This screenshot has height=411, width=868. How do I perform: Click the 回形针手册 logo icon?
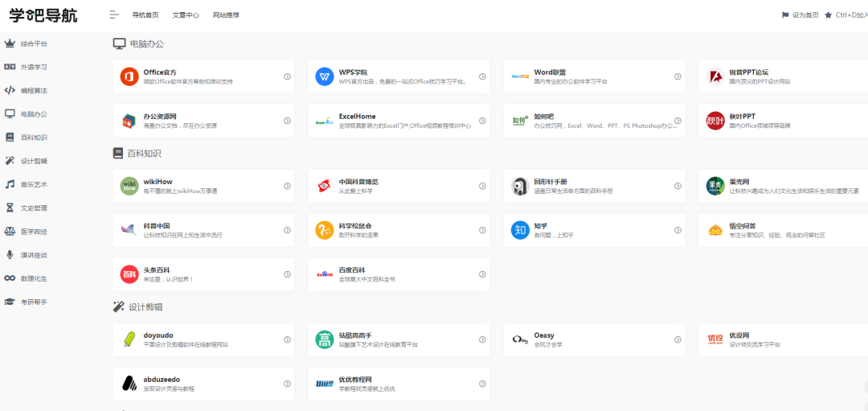(520, 186)
